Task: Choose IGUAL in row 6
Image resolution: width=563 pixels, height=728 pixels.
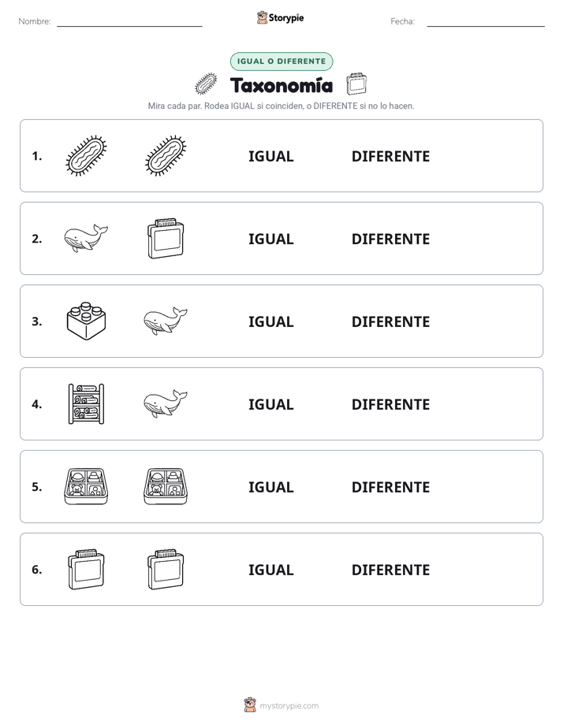Action: 270,570
